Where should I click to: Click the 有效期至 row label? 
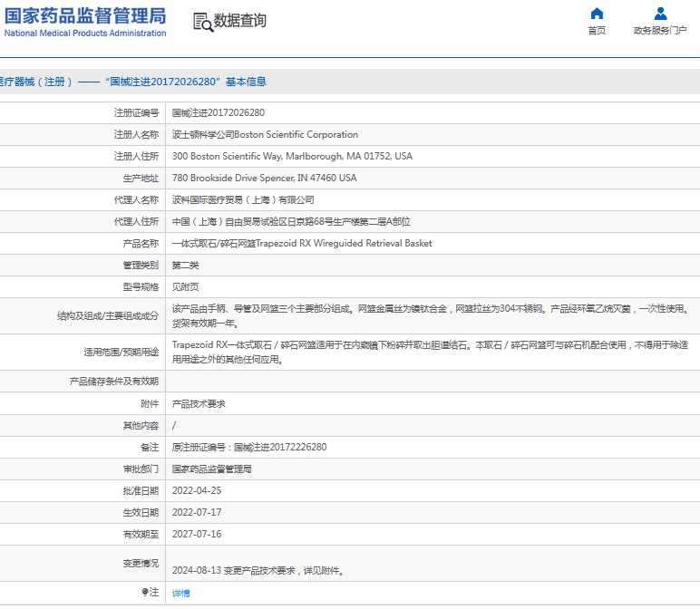click(141, 534)
